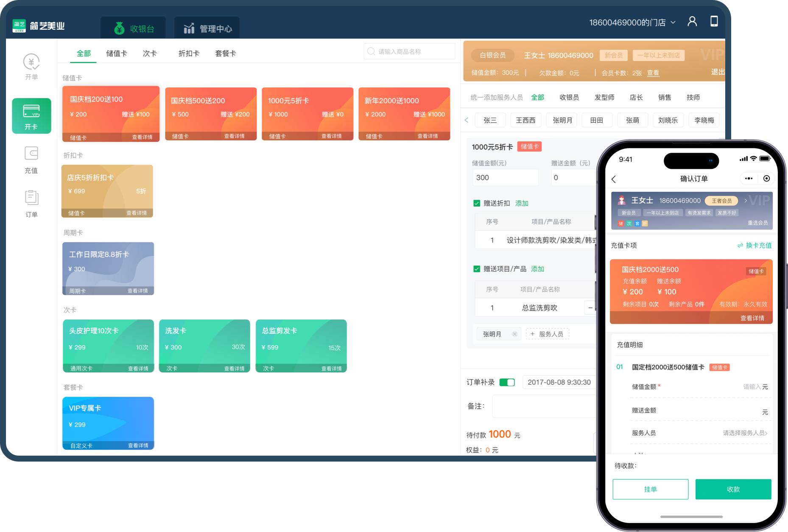Image resolution: width=788 pixels, height=532 pixels.
Task: Expand member details chevron on phone
Action: coord(745,201)
